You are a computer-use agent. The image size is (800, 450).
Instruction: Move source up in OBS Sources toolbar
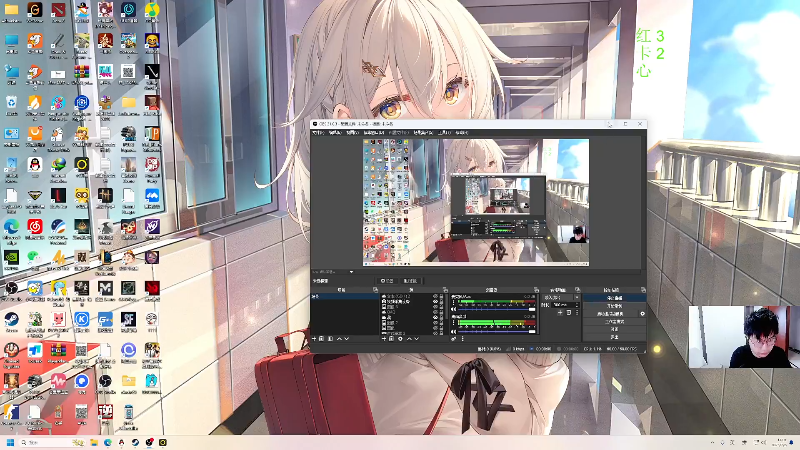[409, 339]
